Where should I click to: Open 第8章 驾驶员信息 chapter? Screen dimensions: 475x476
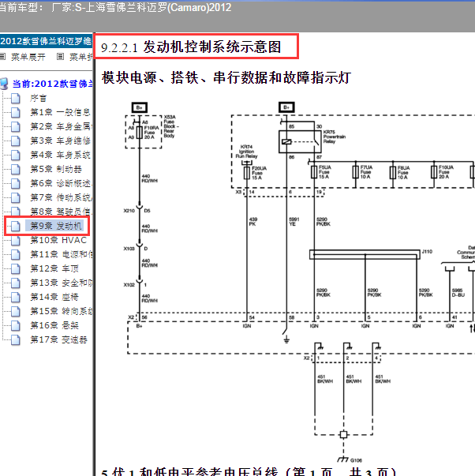click(61, 212)
